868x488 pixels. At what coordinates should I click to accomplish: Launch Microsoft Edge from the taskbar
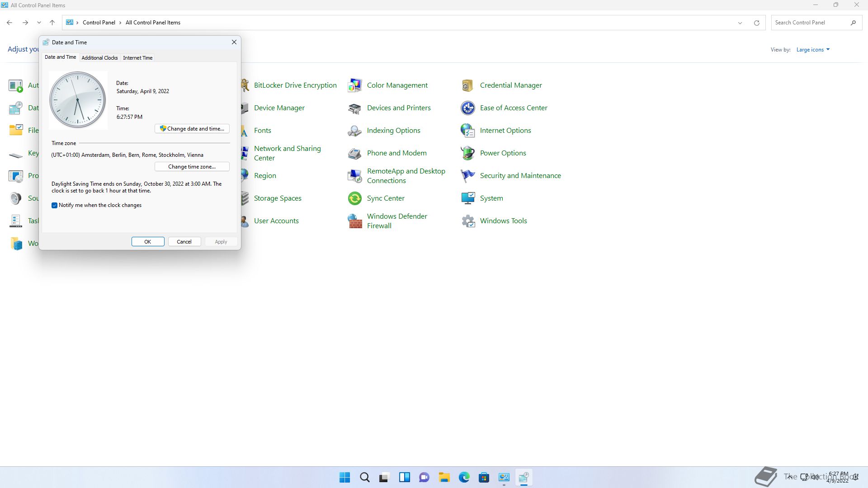pyautogui.click(x=464, y=477)
